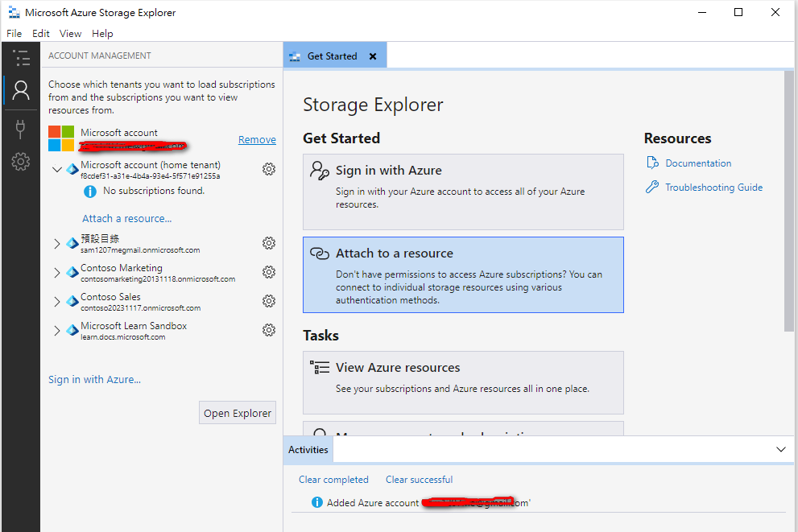Open the Help menu
Image resolution: width=798 pixels, height=532 pixels.
tap(102, 34)
